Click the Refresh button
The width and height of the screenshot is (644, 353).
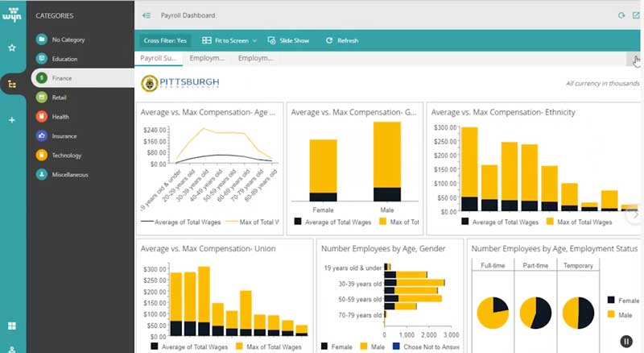click(342, 40)
